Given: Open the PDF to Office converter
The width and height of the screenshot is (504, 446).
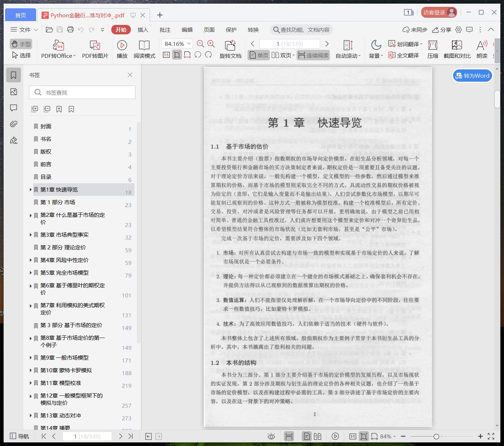Looking at the screenshot, I should 58,50.
